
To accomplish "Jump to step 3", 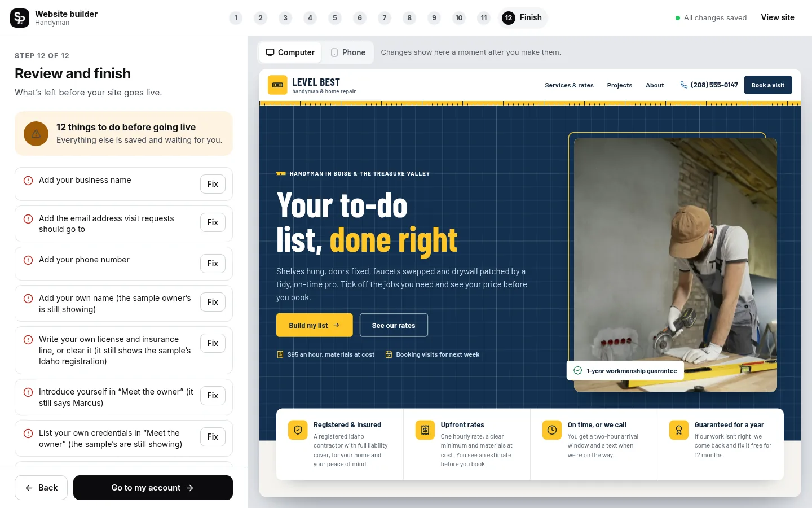I will click(285, 18).
